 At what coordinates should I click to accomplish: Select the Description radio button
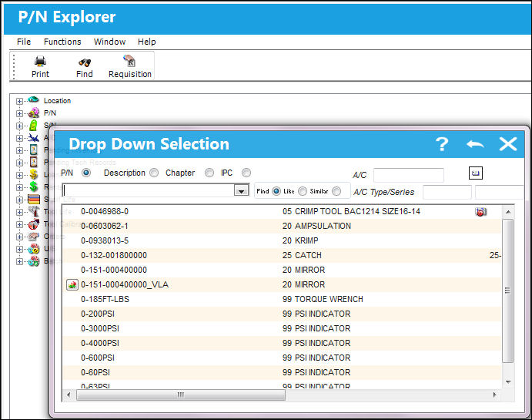click(x=154, y=173)
